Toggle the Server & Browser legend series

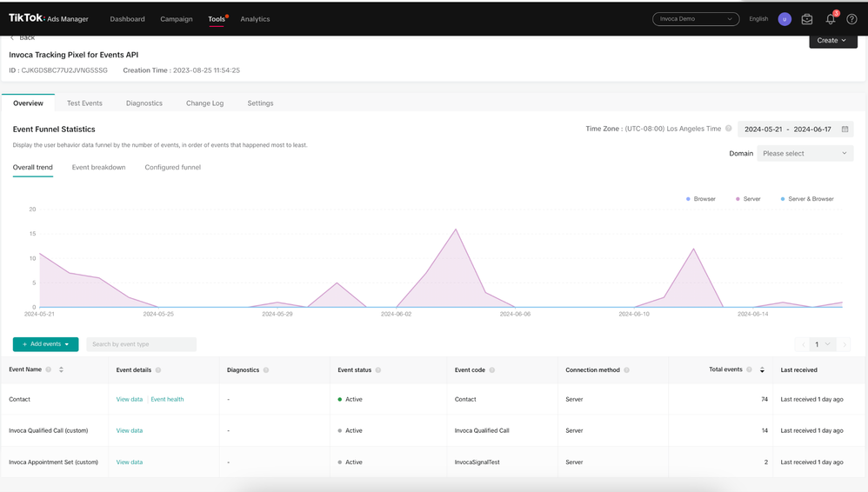[x=807, y=199]
